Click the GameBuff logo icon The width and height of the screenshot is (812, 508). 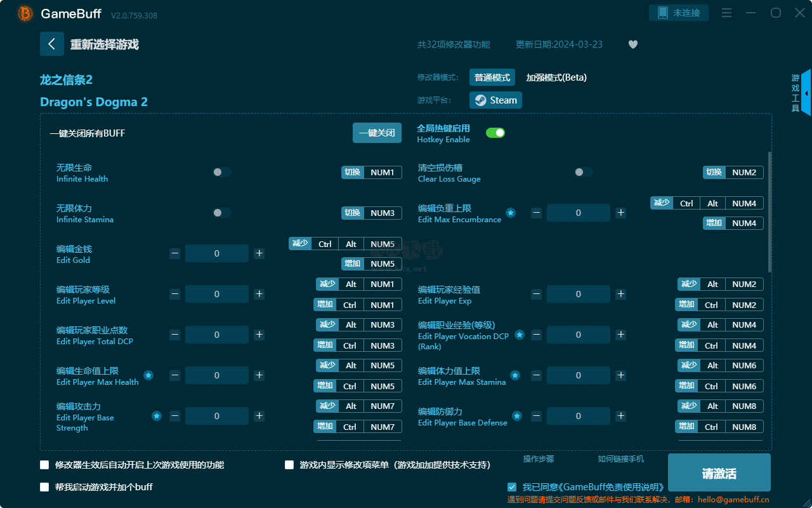coord(25,13)
